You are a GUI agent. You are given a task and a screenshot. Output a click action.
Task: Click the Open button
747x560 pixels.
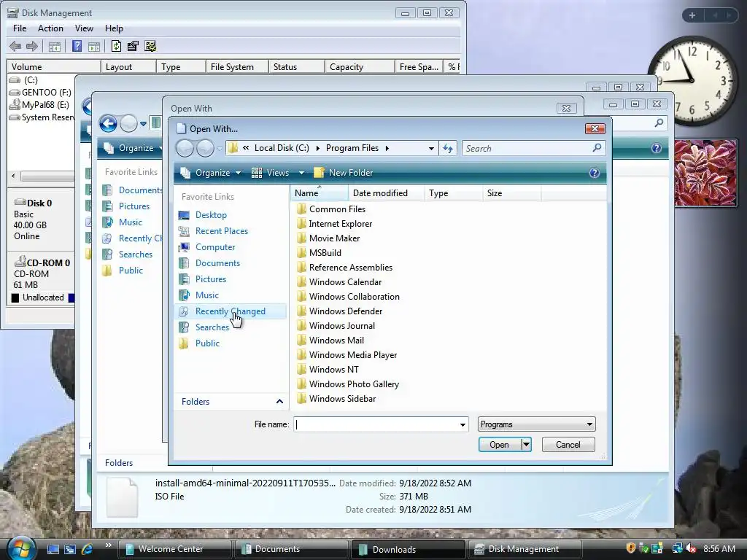499,445
